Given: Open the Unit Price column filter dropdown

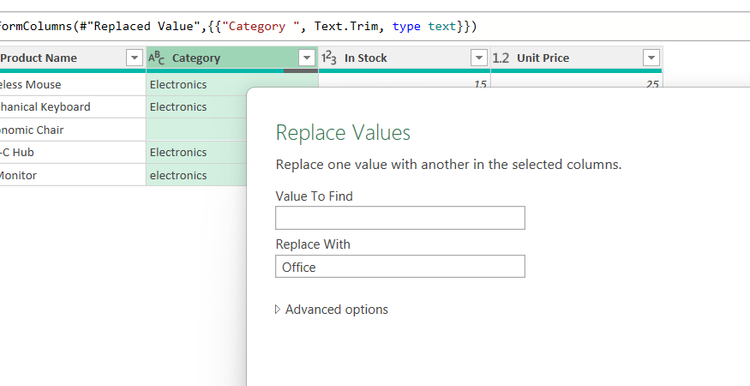Looking at the screenshot, I should [651, 58].
